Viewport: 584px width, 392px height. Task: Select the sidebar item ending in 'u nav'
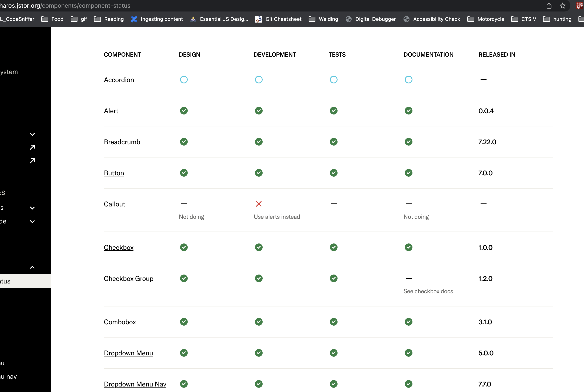click(8, 376)
